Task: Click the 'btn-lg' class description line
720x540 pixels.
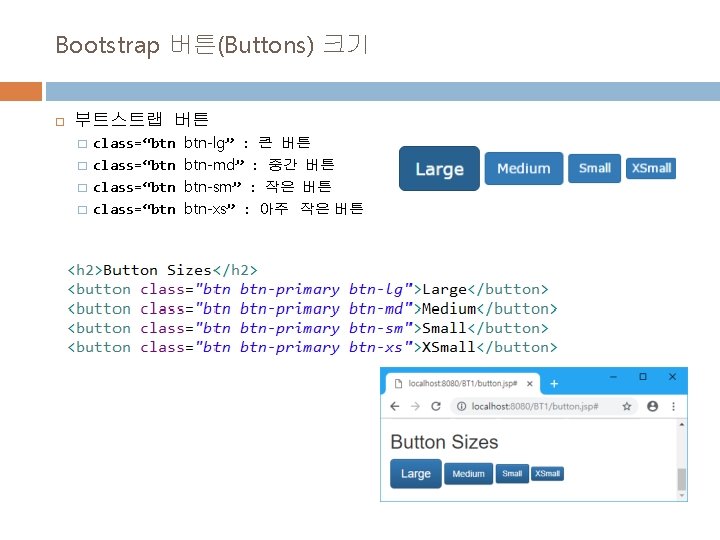Action: (x=202, y=143)
